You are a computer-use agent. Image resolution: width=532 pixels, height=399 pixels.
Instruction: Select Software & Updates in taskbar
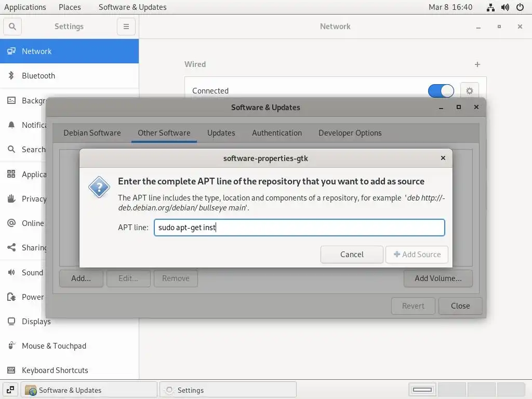point(89,390)
